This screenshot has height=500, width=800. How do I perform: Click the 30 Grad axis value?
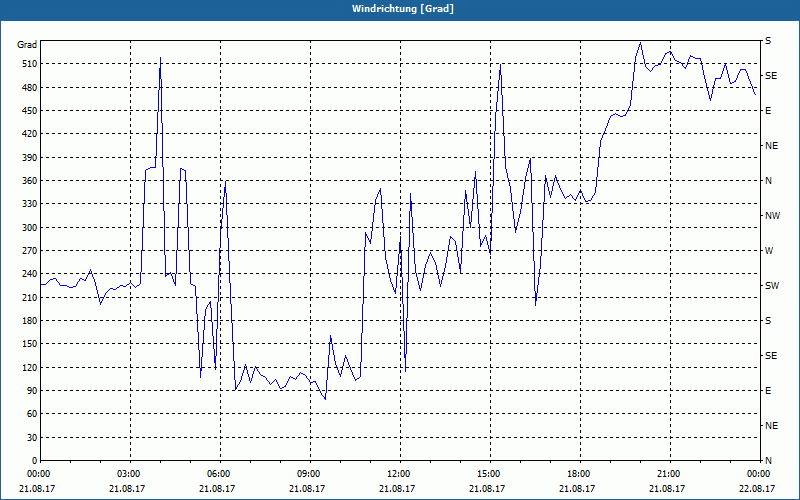point(32,437)
